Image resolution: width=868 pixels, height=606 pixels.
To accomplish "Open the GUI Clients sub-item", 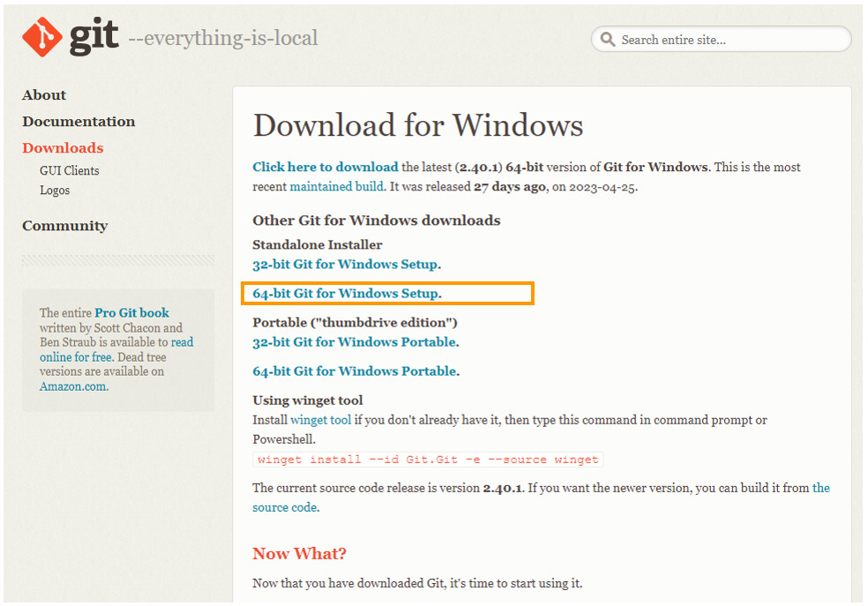I will click(69, 171).
